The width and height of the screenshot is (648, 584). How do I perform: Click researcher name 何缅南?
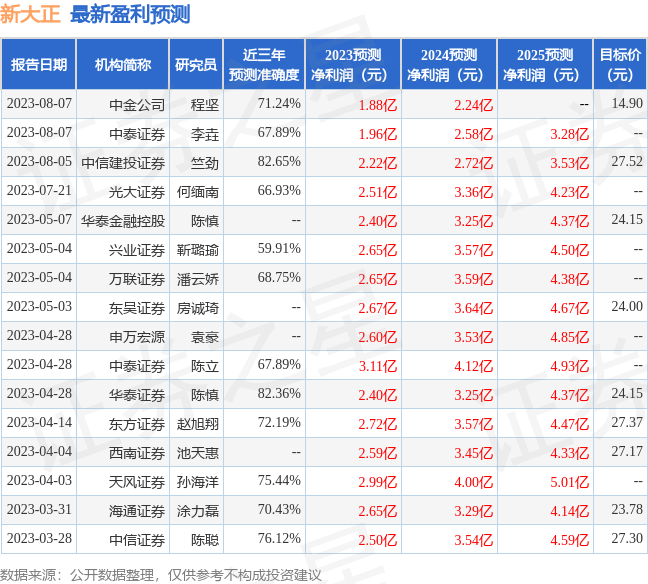point(198,192)
